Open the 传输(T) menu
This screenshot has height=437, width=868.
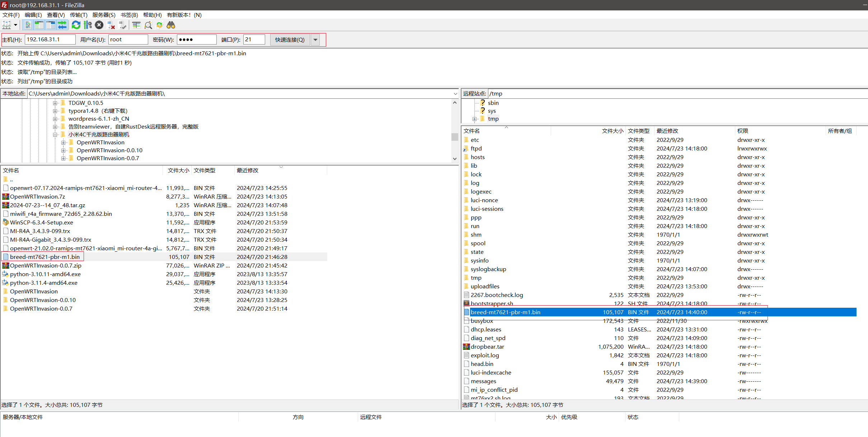[x=78, y=15]
